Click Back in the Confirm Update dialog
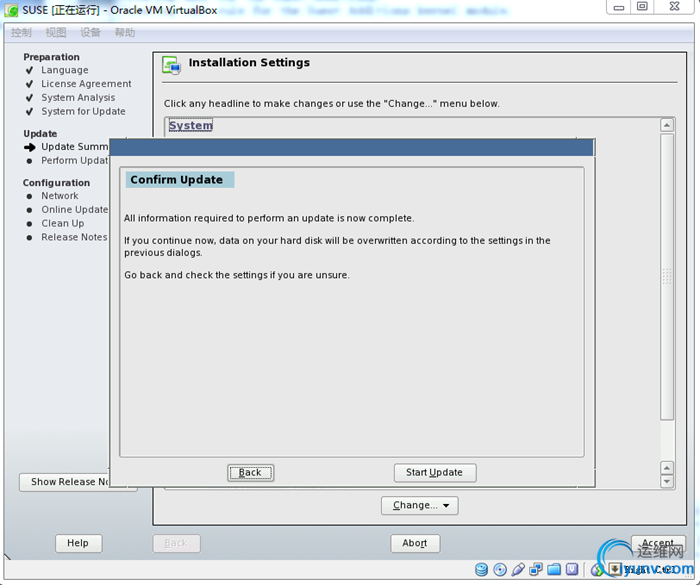The width and height of the screenshot is (700, 585). click(x=250, y=472)
